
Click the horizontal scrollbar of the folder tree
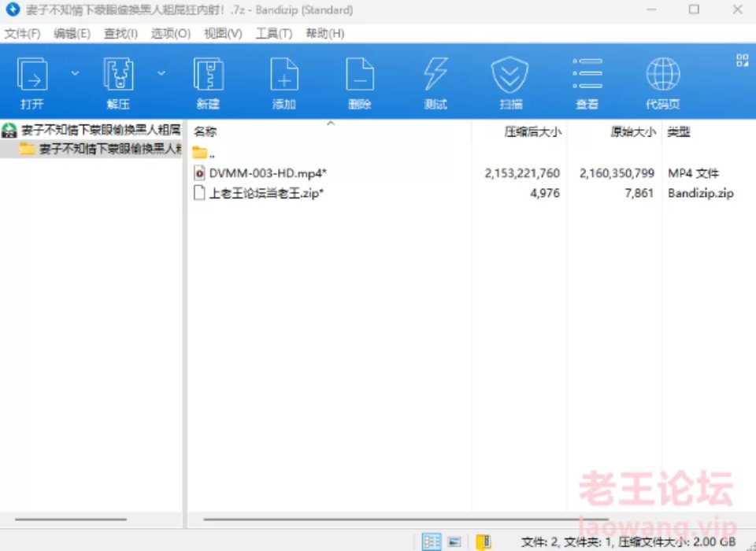[x=70, y=520]
